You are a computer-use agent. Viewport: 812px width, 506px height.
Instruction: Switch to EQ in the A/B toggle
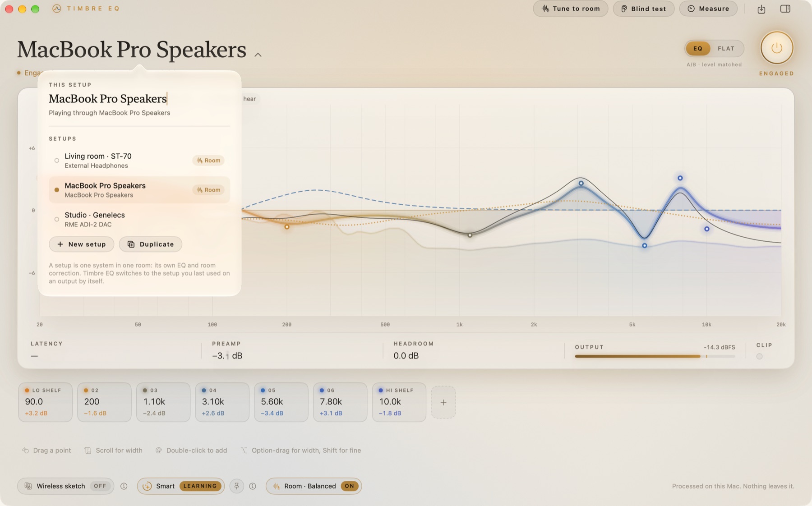click(697, 48)
